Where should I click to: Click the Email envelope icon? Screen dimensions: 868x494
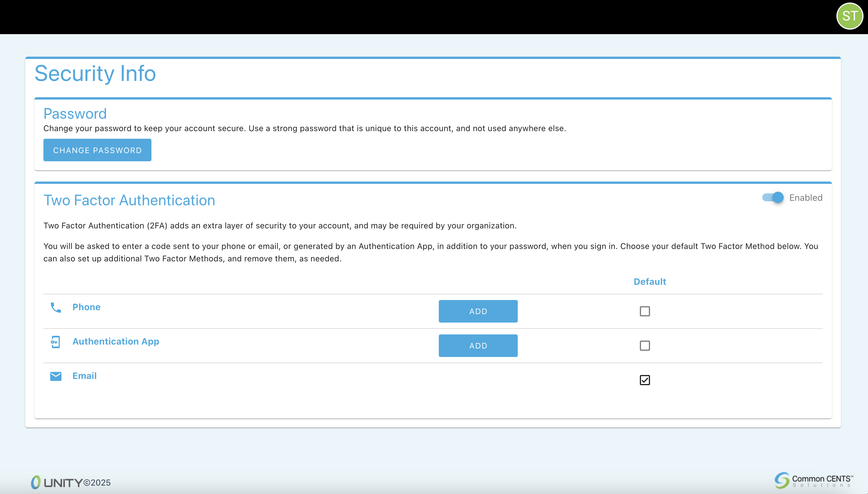[x=55, y=376]
